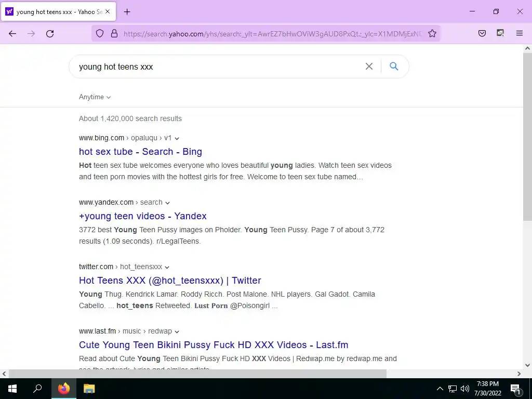Open the tracking protection shield panel
Viewport: 532px width, 399px height.
click(100, 34)
